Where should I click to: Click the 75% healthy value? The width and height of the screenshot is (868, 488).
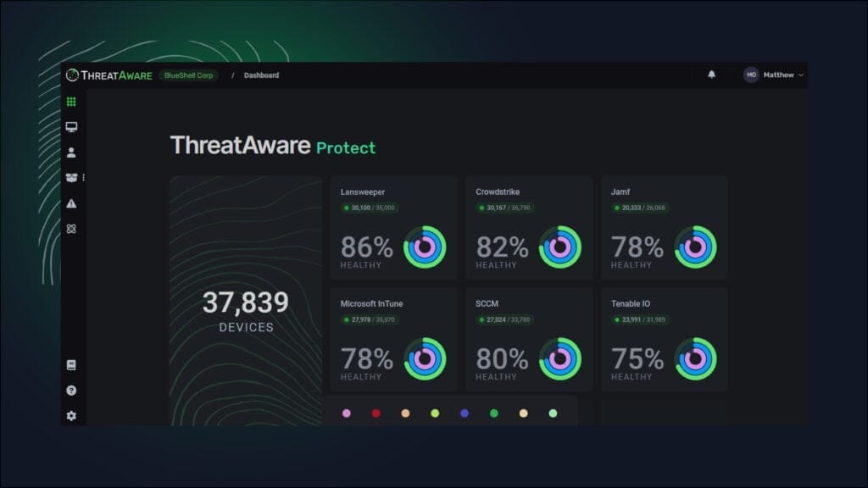(x=637, y=358)
